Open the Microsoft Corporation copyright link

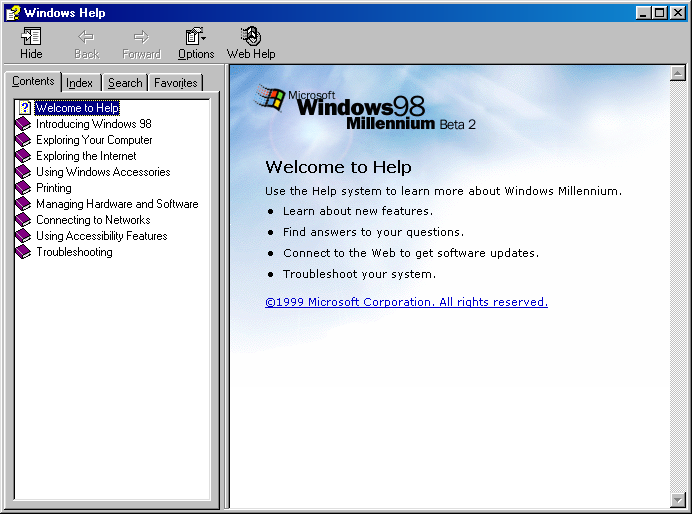click(x=406, y=302)
